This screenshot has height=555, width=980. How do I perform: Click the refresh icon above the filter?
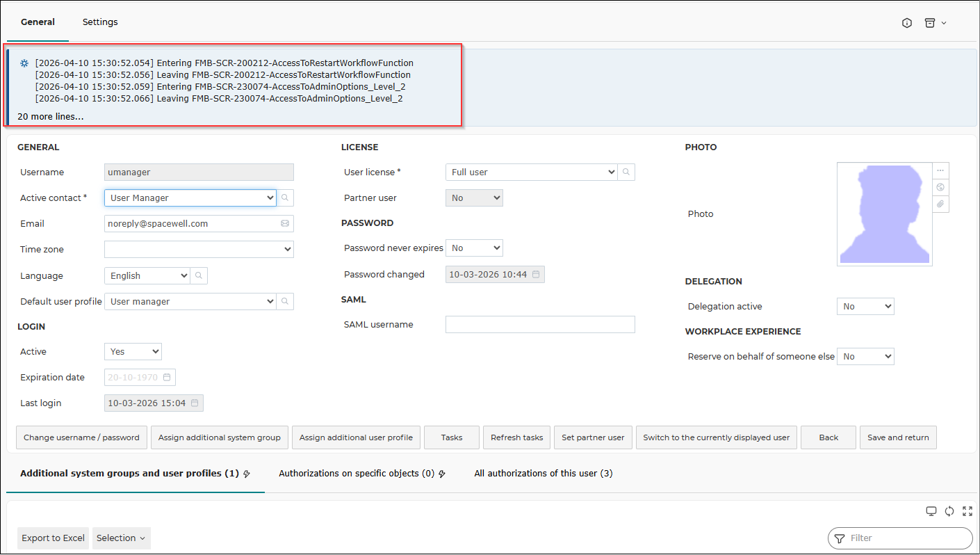tap(949, 511)
